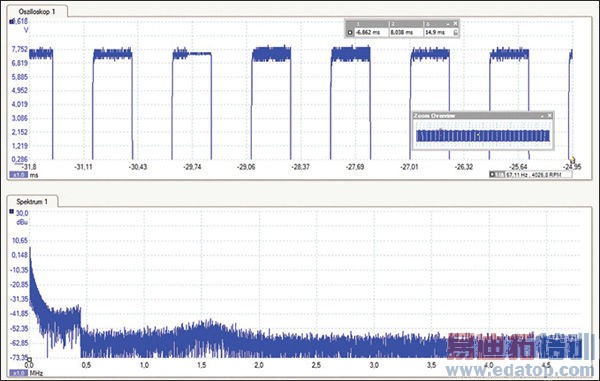Click the MHz frequency unit label
This screenshot has height=381, width=600.
[x=36, y=373]
